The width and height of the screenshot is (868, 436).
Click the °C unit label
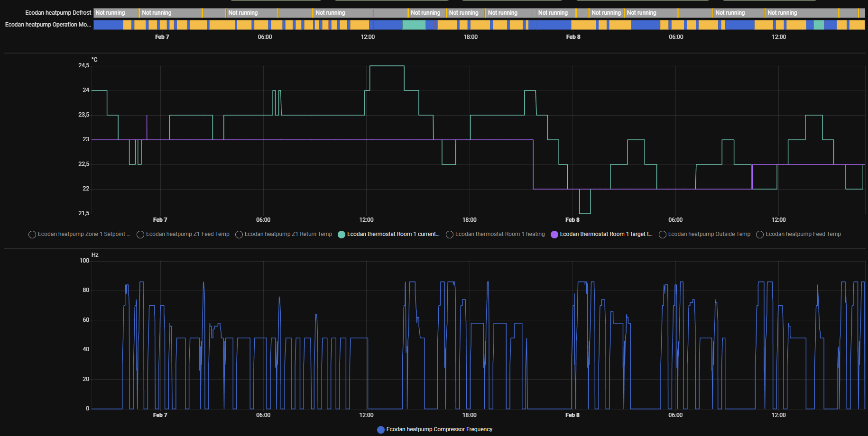click(94, 60)
